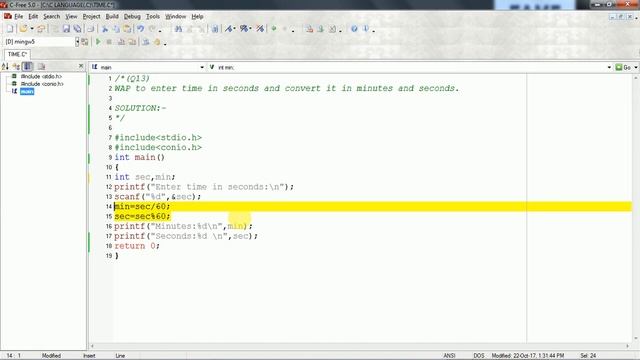This screenshot has height=360, width=640.
Task: Click the 'SOLUTION:-' comment line
Action: point(140,108)
